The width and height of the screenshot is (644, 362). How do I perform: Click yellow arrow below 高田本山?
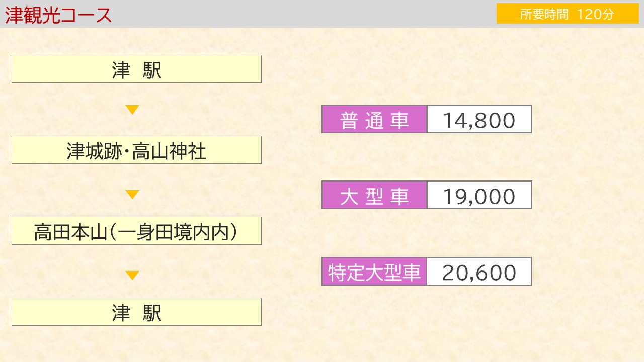pyautogui.click(x=132, y=276)
